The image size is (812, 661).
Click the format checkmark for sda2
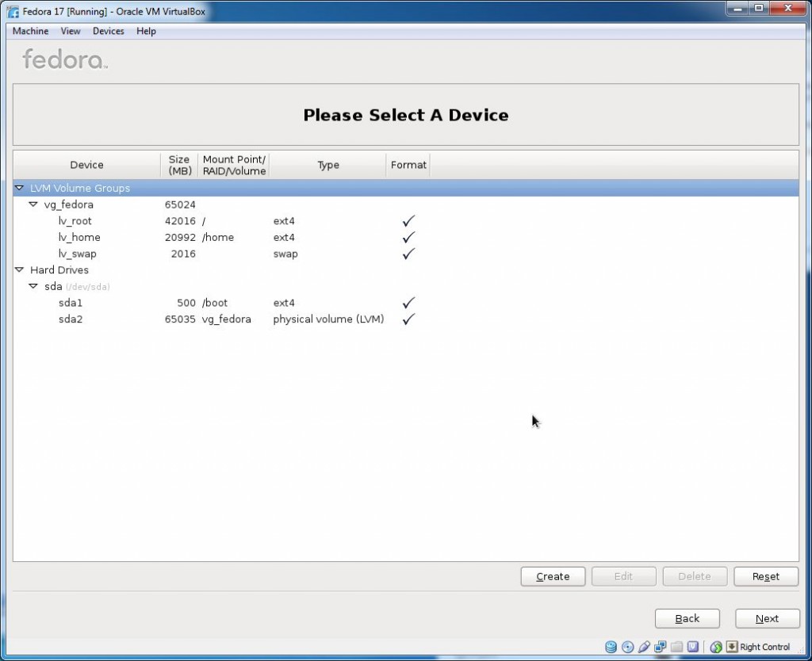coord(408,319)
